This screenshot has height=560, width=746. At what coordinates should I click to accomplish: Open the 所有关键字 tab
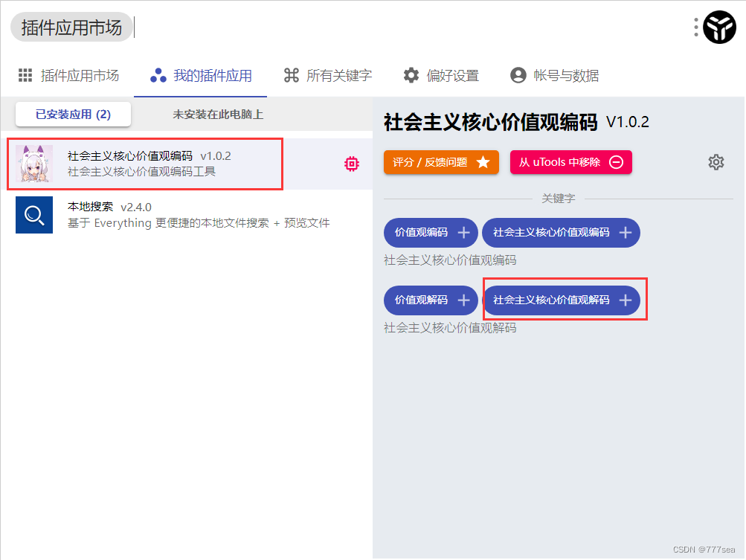tap(328, 76)
